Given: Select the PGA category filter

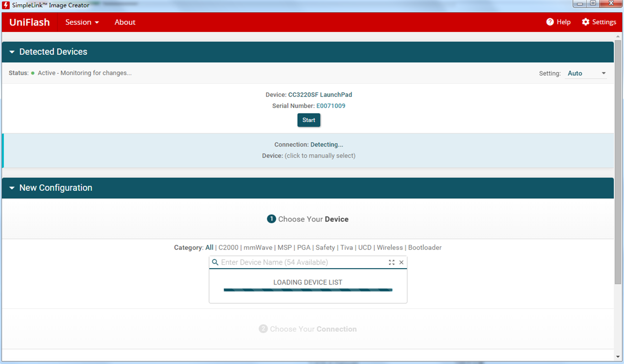Looking at the screenshot, I should click(304, 247).
